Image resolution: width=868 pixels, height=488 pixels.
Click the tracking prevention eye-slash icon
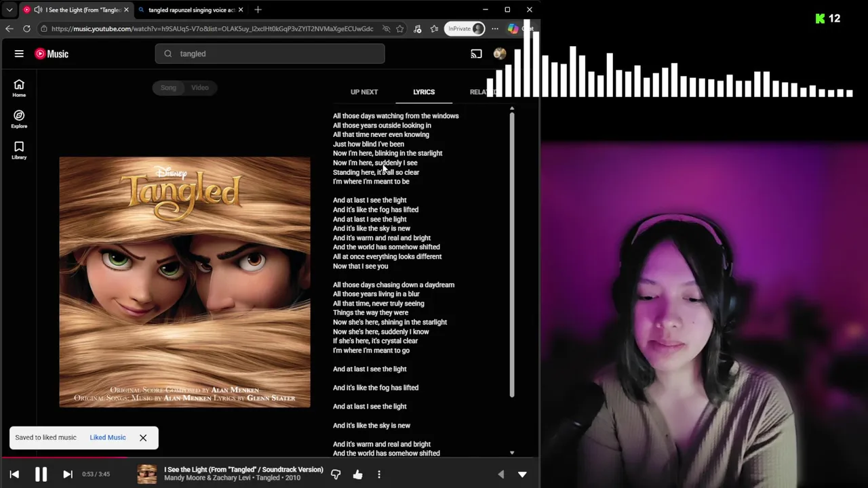386,28
